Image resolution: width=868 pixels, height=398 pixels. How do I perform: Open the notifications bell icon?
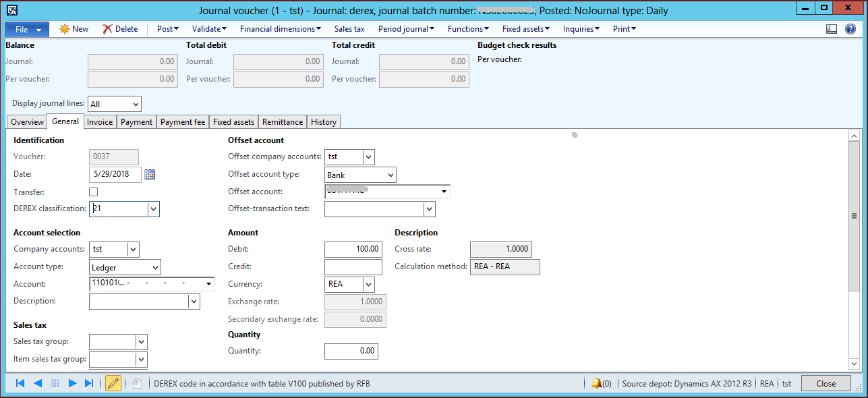click(596, 383)
